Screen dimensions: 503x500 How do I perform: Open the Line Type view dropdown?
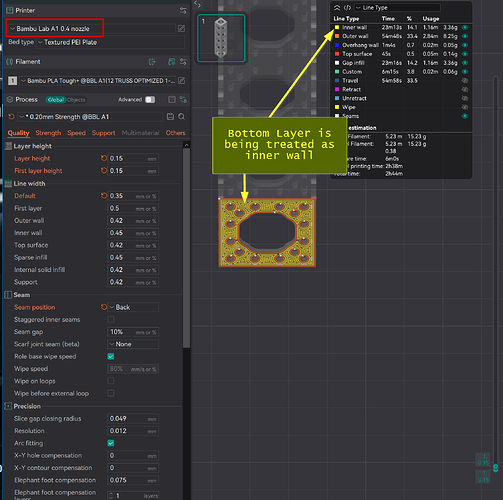397,8
